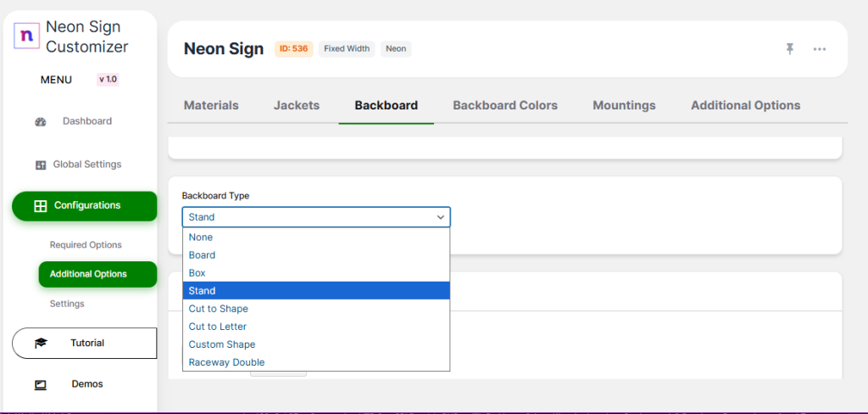Click the Neon Sign Customizer logo icon
This screenshot has width=868, height=414.
point(27,36)
